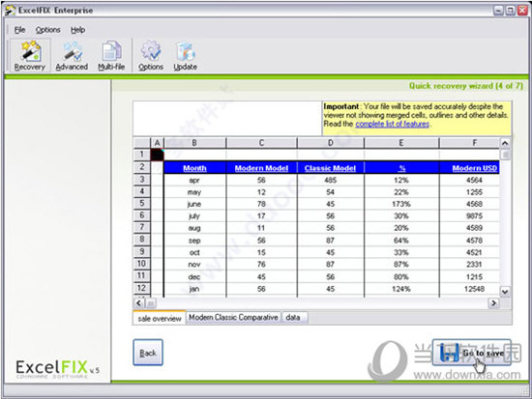Click the ExcelFIX title bar application icon
This screenshot has height=399, width=532.
(11, 11)
